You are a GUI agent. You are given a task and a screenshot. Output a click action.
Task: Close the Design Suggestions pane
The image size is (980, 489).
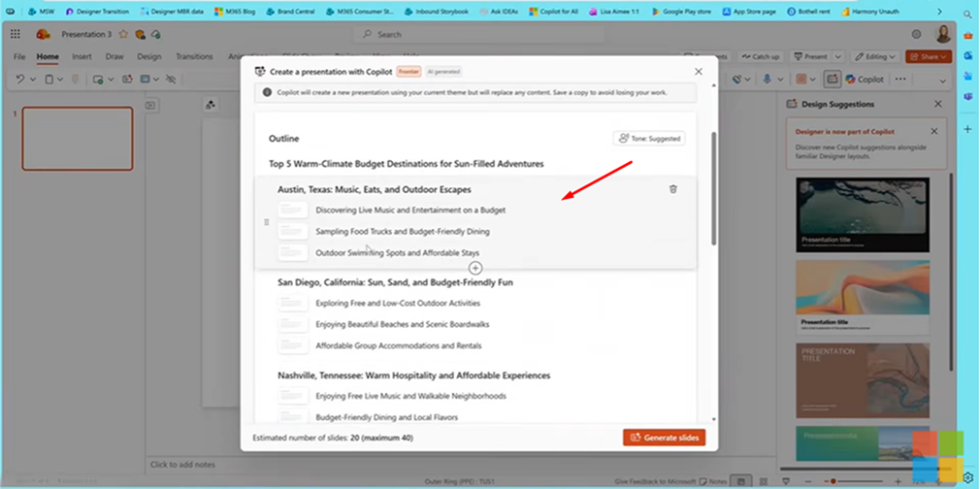(937, 104)
